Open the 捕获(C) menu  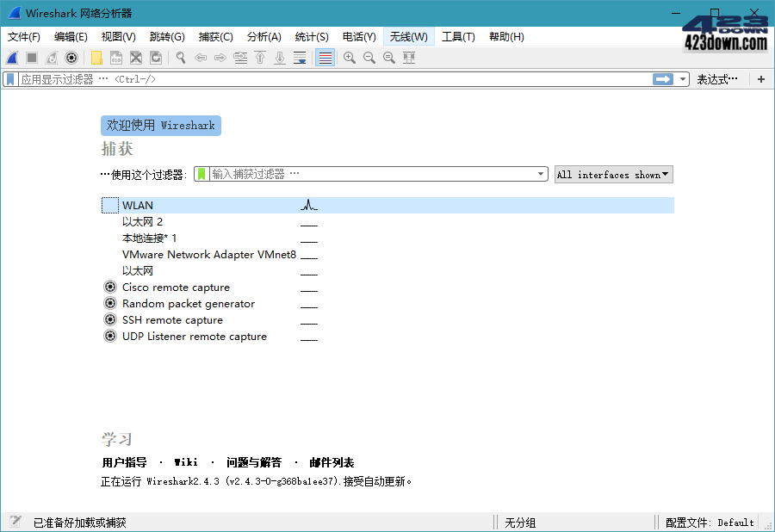(x=215, y=37)
